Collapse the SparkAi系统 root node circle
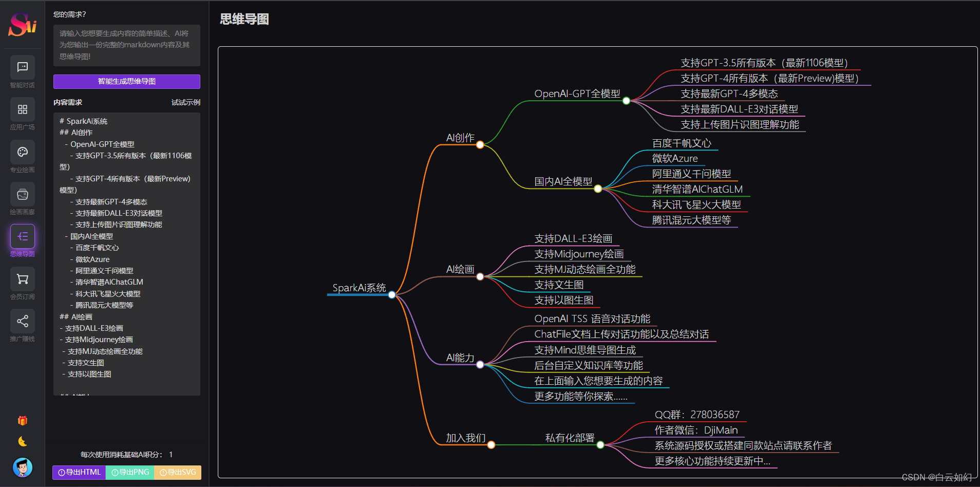The image size is (980, 487). click(392, 295)
